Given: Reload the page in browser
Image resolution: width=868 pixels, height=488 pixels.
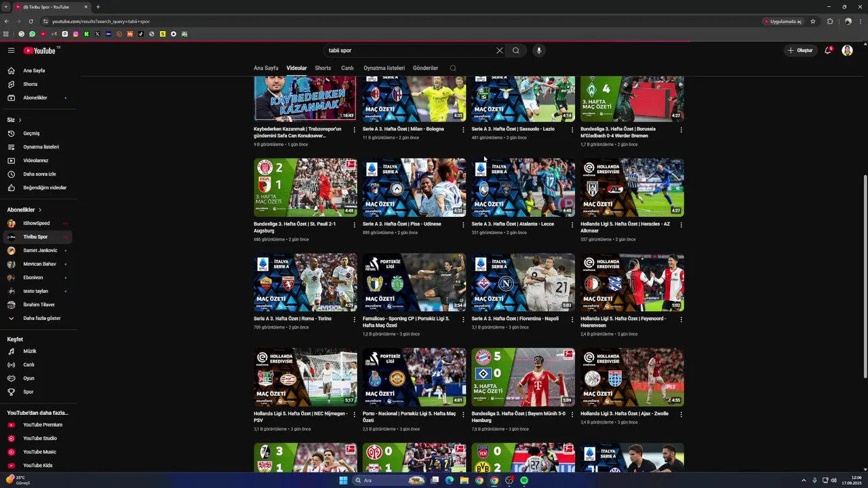Looking at the screenshot, I should pos(31,21).
